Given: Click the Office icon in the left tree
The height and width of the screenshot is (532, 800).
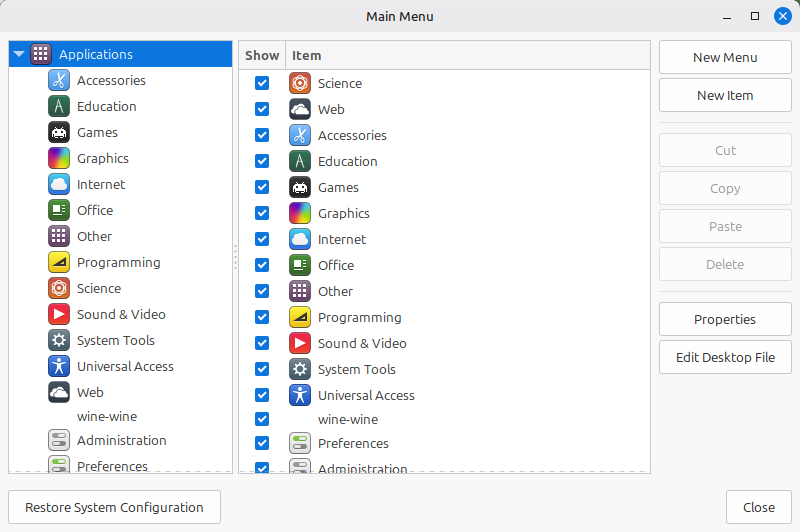Looking at the screenshot, I should click(59, 210).
